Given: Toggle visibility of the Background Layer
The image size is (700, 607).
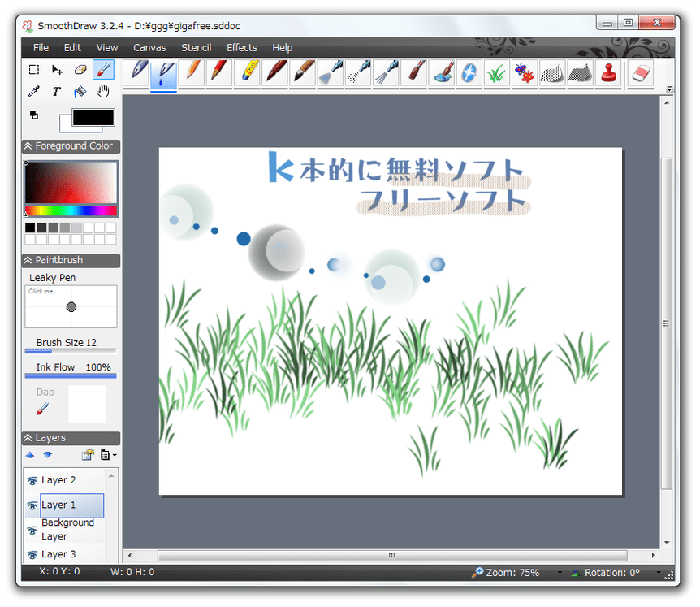Looking at the screenshot, I should [33, 531].
